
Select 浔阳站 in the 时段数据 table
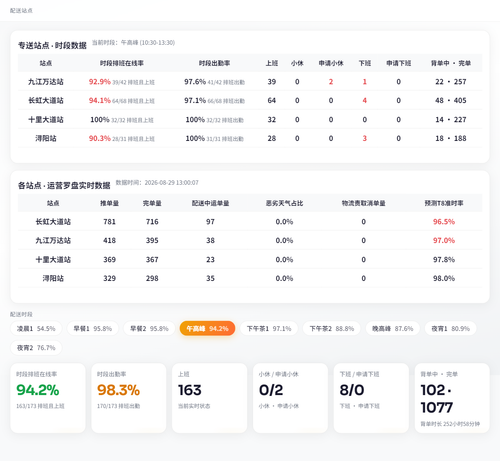pyautogui.click(x=46, y=138)
